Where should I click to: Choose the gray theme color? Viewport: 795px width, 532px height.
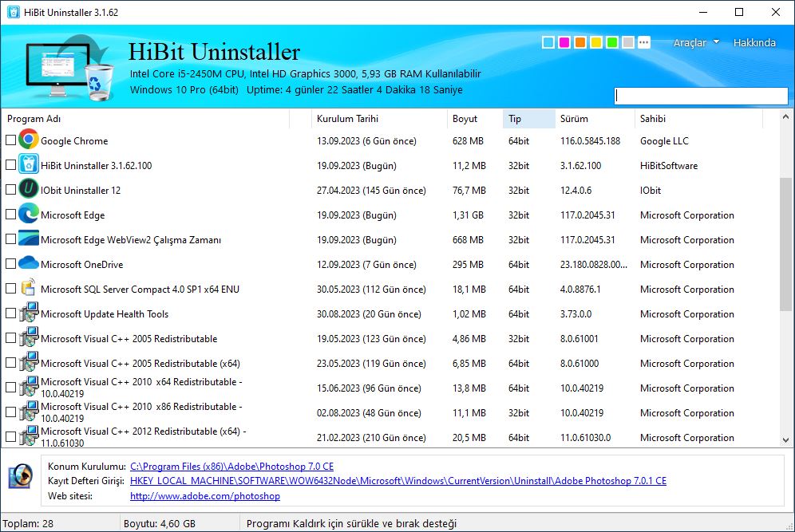click(x=628, y=42)
